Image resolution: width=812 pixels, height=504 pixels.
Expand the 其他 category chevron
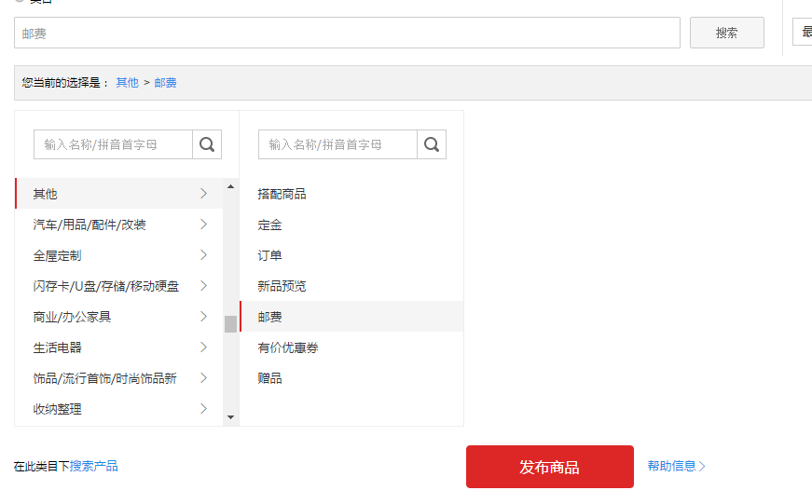[x=203, y=194]
